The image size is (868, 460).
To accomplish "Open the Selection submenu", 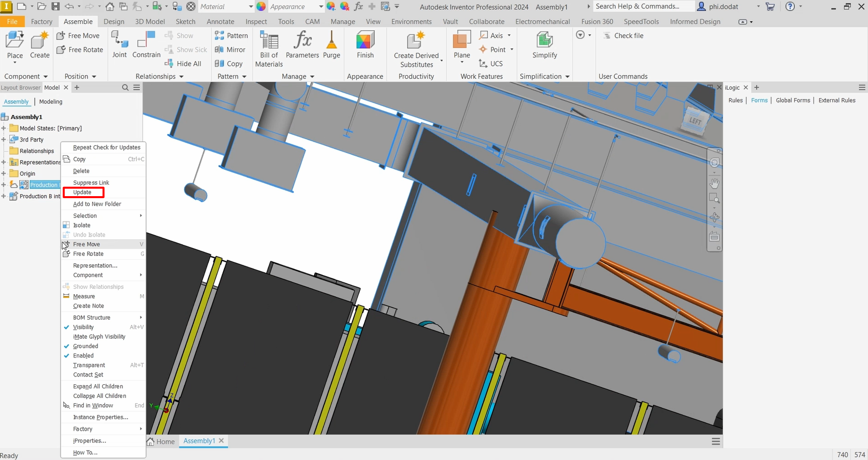I will pyautogui.click(x=104, y=216).
